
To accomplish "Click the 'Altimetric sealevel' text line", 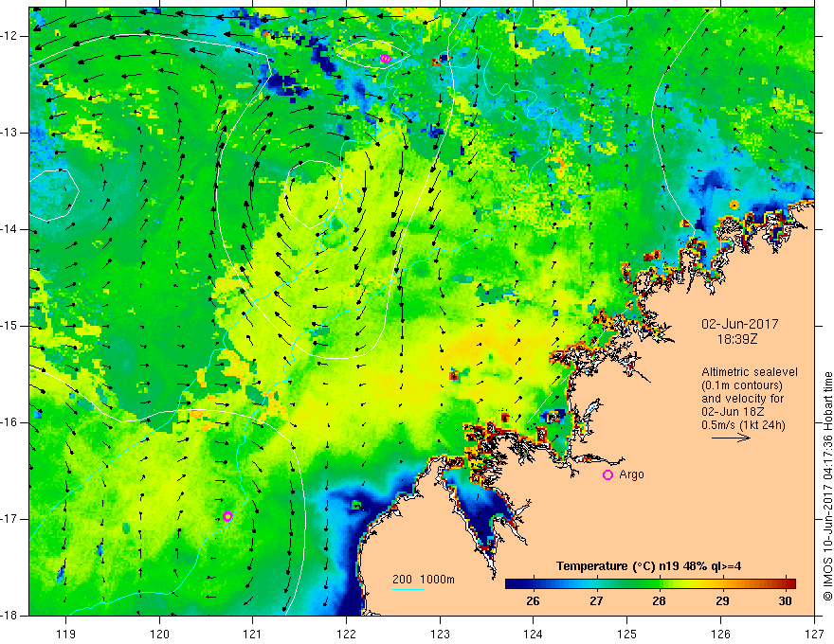I will coord(750,372).
